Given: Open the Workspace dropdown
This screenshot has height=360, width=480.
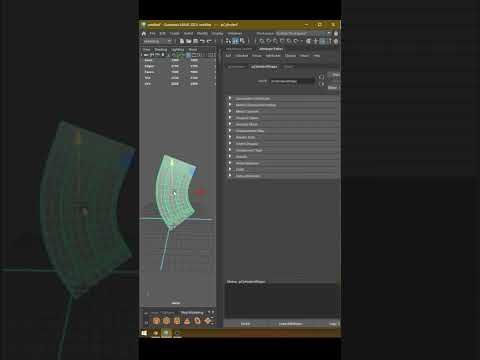Looking at the screenshot, I should (x=303, y=34).
